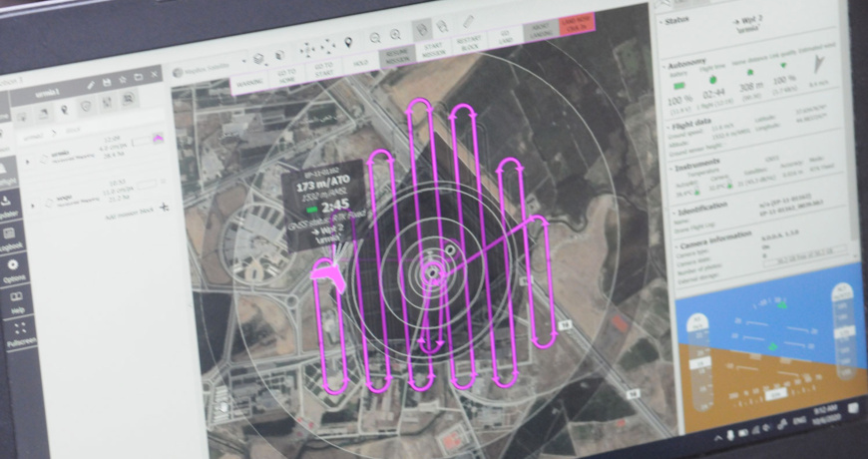The height and width of the screenshot is (459, 868).
Task: Click the ABORT LANDING button
Action: pyautogui.click(x=541, y=30)
